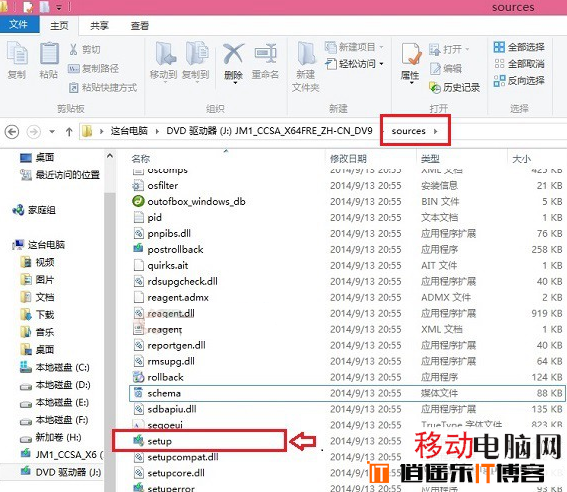Click the Delete (删除) ribbon icon

pyautogui.click(x=233, y=62)
